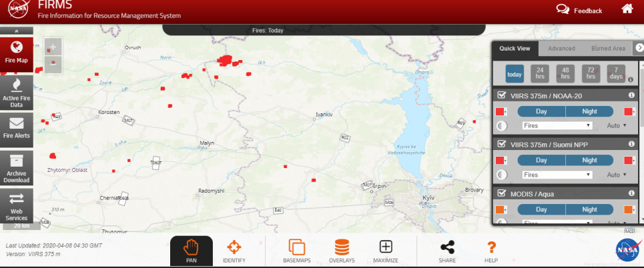The width and height of the screenshot is (644, 268).
Task: Open the Basemaps selector
Action: tap(296, 251)
